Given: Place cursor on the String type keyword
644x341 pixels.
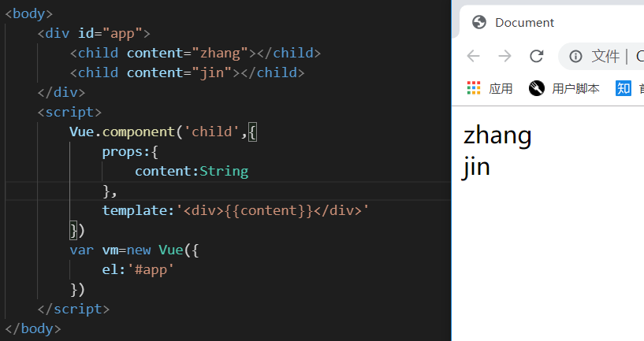Looking at the screenshot, I should point(224,171).
